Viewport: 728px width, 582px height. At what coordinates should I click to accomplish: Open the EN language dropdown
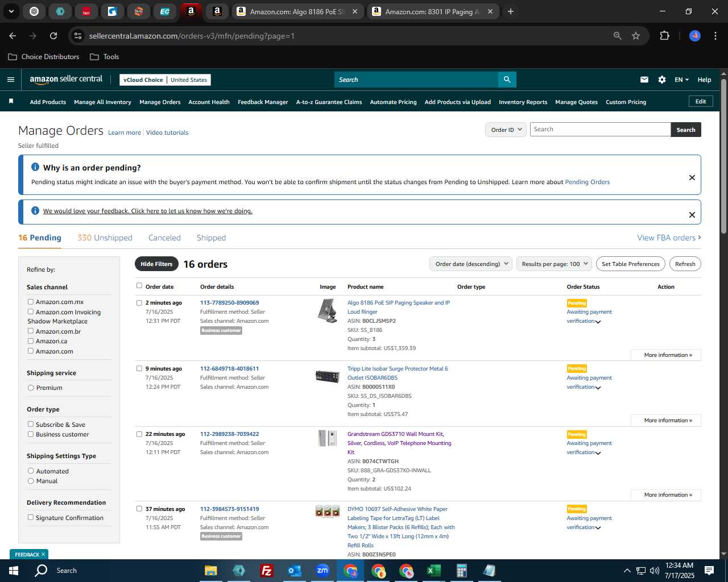pyautogui.click(x=681, y=80)
